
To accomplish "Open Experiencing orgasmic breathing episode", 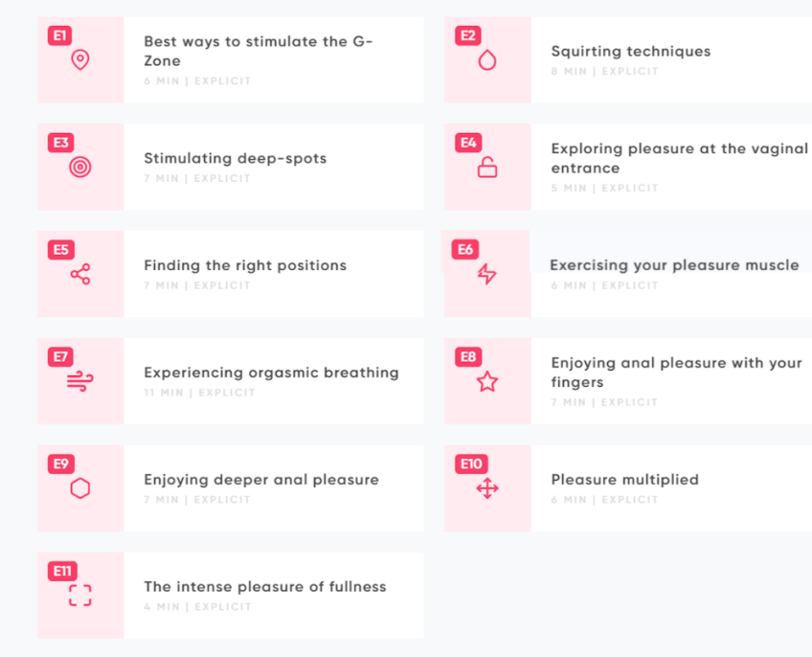I will pyautogui.click(x=271, y=373).
